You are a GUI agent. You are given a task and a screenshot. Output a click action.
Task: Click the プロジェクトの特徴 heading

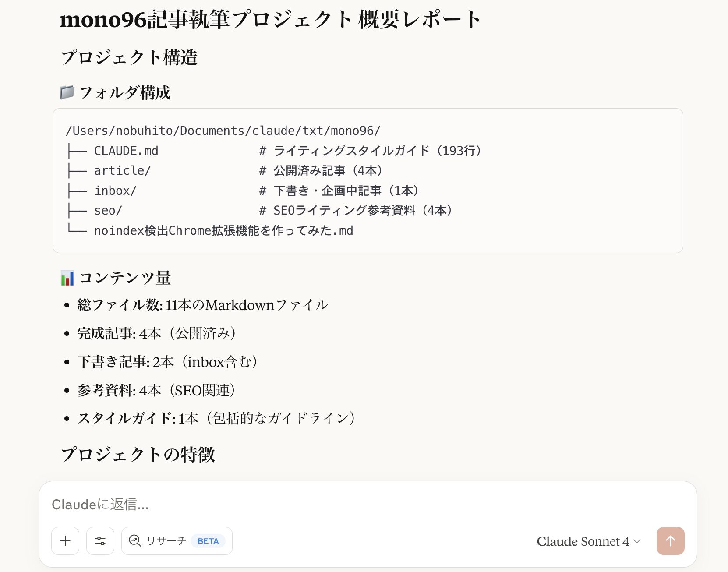(x=138, y=454)
